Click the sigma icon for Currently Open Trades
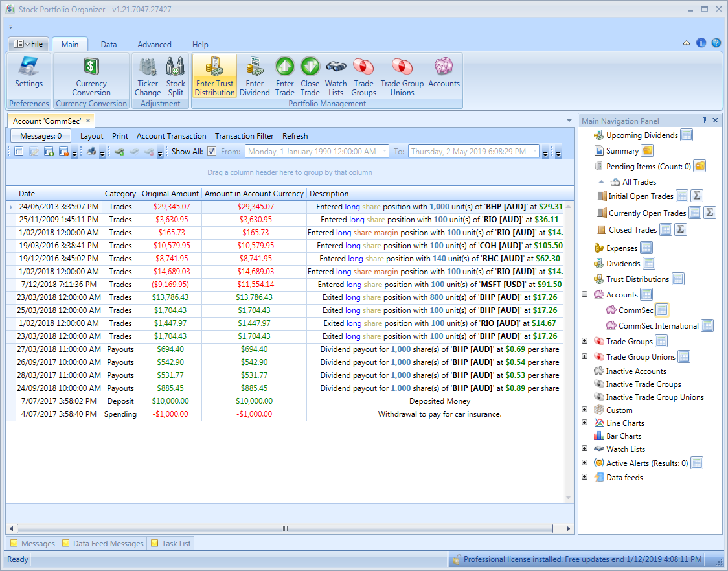This screenshot has width=728, height=571. (709, 213)
